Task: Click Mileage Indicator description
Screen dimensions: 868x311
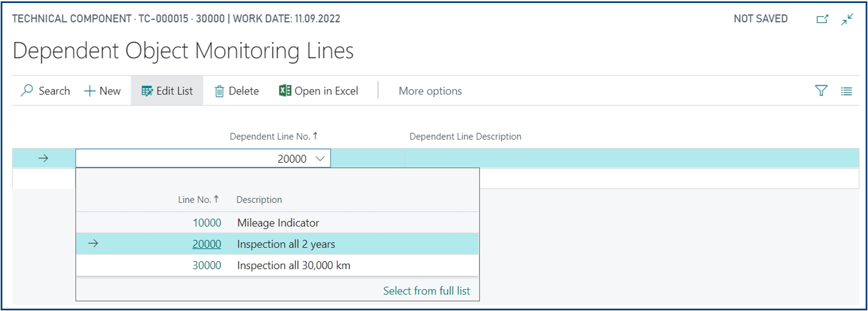Action: tap(278, 223)
